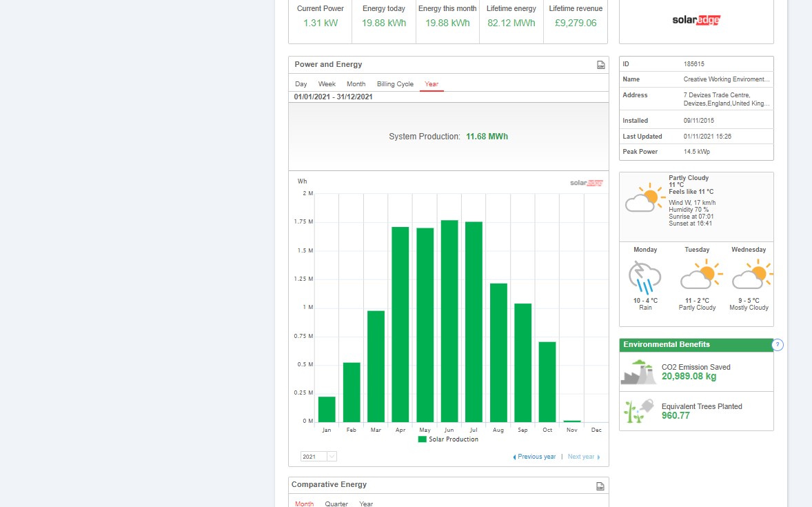Open the 2021 year dropdown
Screen dimensions: 812x507
pyautogui.click(x=318, y=457)
